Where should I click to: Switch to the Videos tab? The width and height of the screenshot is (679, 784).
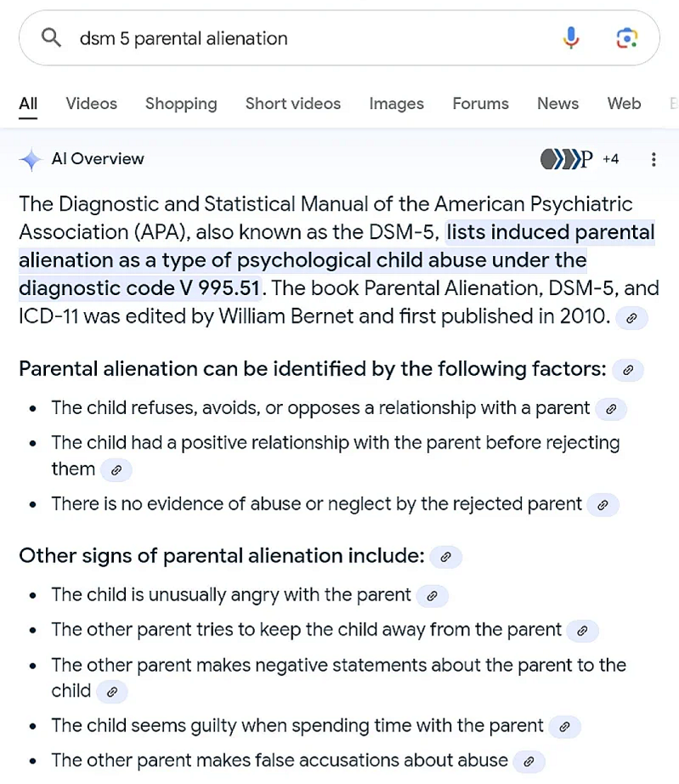coord(91,104)
